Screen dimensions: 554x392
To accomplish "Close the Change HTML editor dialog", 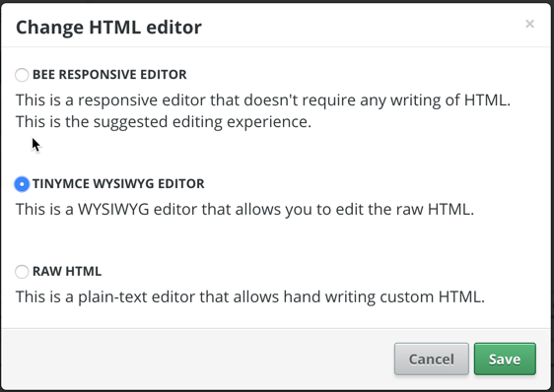I will [529, 24].
